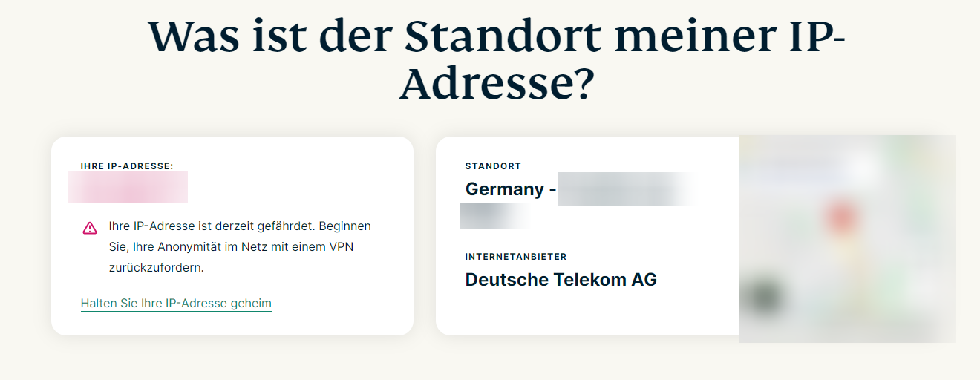This screenshot has width=980, height=380.
Task: Click "zurückzufordern." in the warning text
Action: 156,267
